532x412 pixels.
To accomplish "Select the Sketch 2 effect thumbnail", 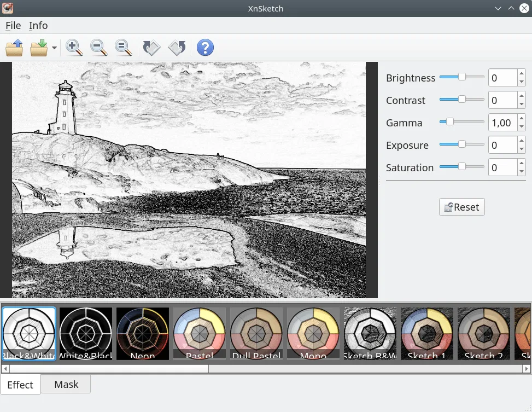I will 484,334.
